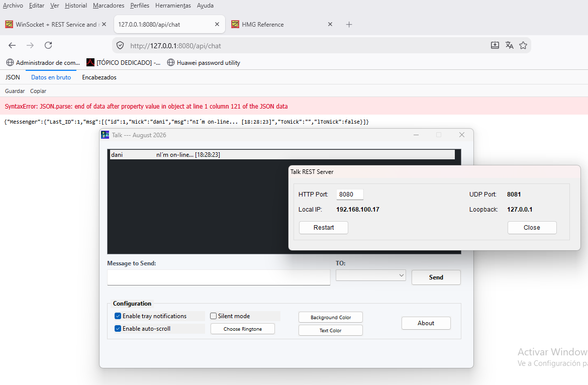
Task: Toggle Enable tray notifications checkbox
Action: click(x=118, y=316)
